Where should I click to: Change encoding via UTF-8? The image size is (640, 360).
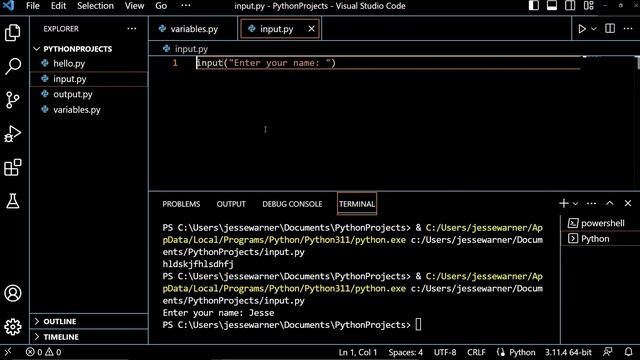(445, 352)
